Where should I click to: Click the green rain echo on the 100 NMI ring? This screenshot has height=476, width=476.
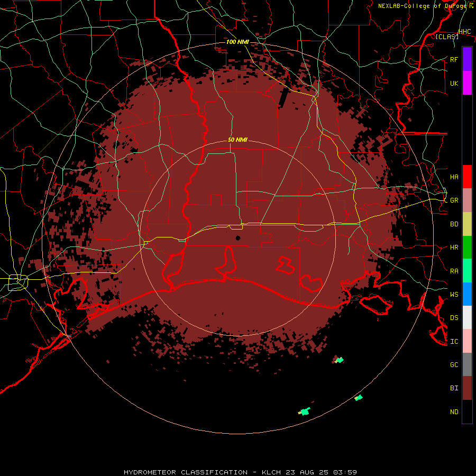(359, 398)
